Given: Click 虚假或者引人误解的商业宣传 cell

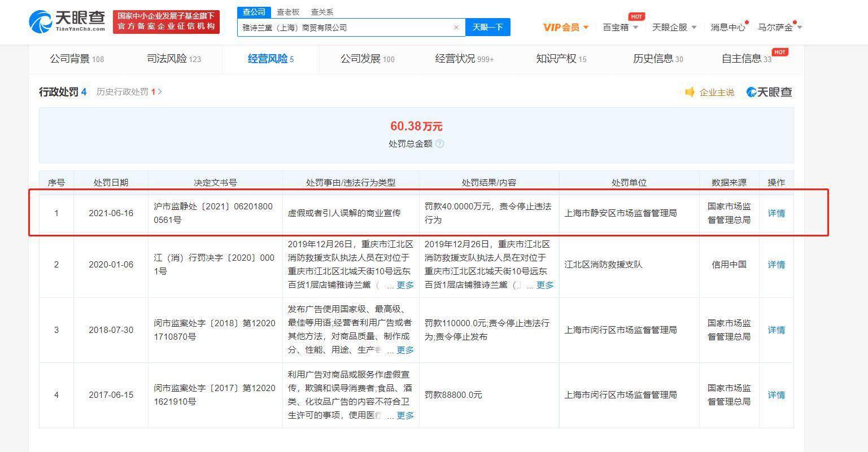Looking at the screenshot, I should pyautogui.click(x=344, y=213).
